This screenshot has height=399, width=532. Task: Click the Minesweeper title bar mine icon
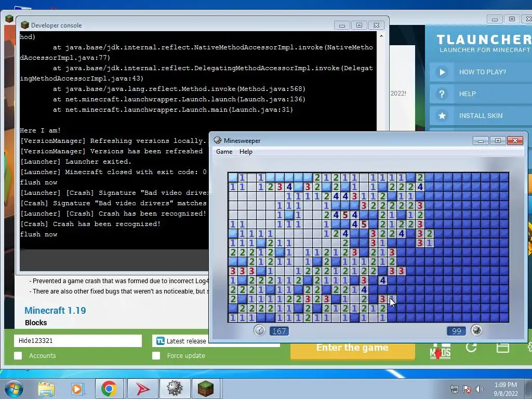218,140
